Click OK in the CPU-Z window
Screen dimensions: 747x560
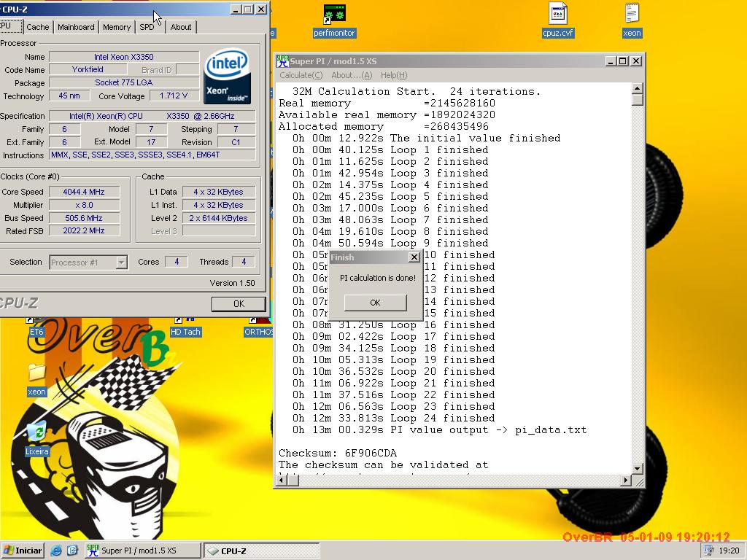tap(239, 304)
